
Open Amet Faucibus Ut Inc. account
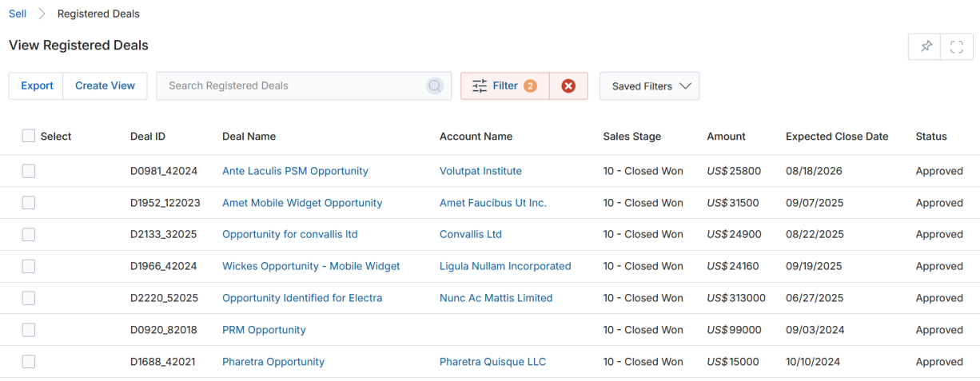(493, 203)
